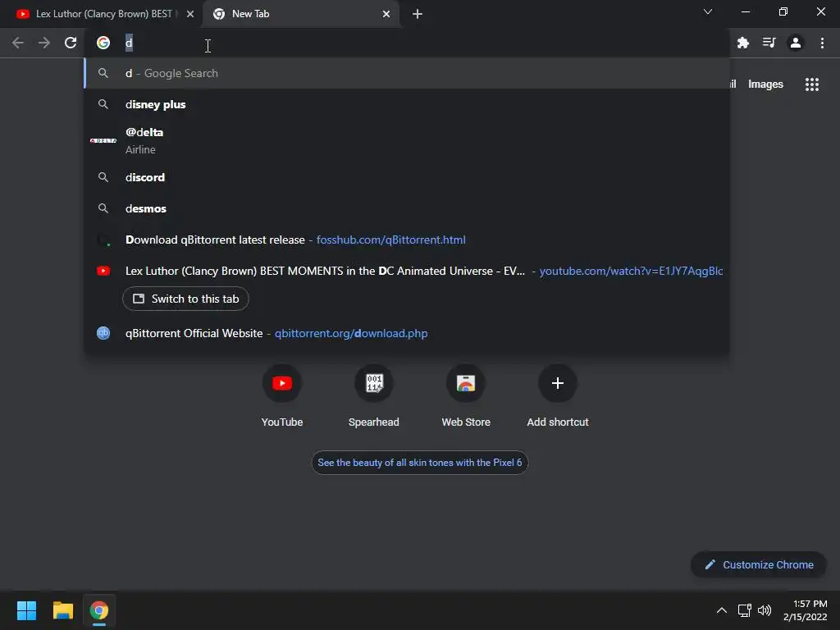Open the Images link
The height and width of the screenshot is (630, 840).
(x=765, y=84)
